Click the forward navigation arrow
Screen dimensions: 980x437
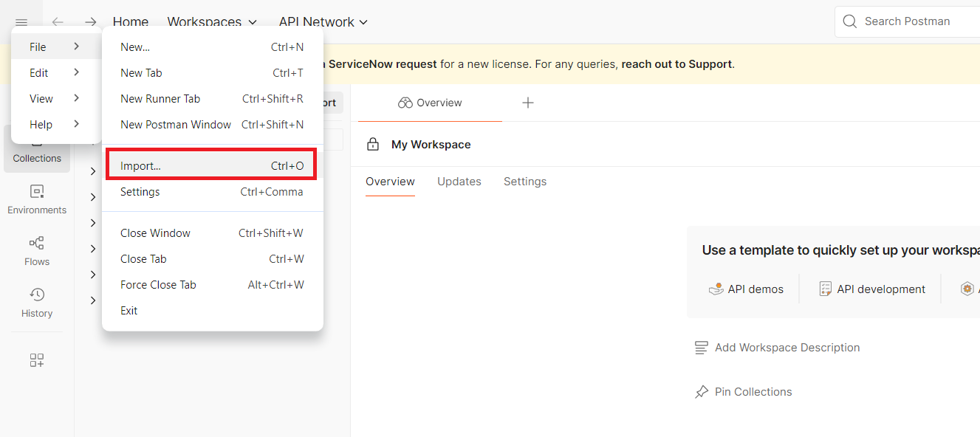tap(90, 22)
